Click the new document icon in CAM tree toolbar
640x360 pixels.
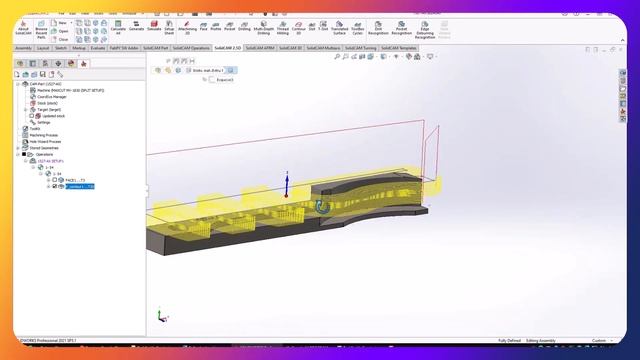[17, 74]
